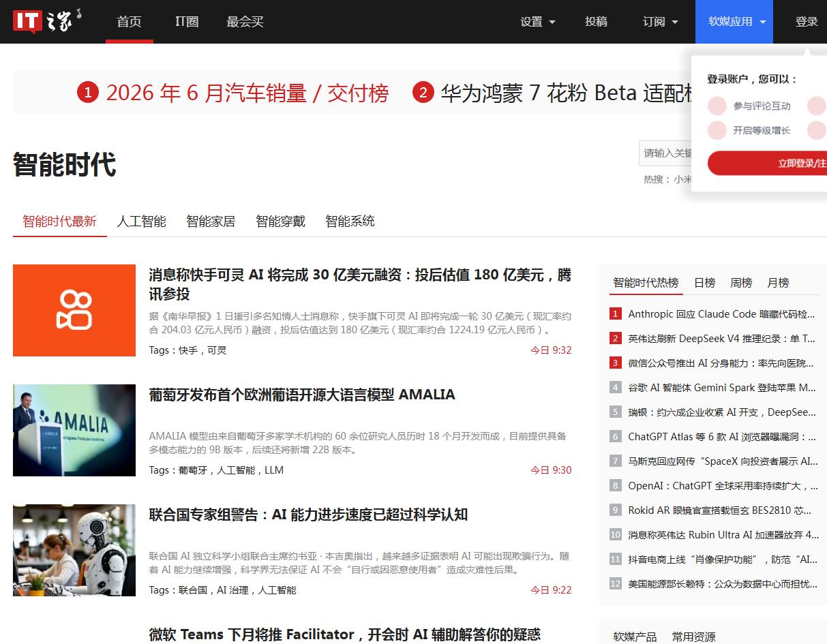Viewport: 827px width, 644px height.
Task: Click the 快手 tag
Action: pyautogui.click(x=188, y=350)
